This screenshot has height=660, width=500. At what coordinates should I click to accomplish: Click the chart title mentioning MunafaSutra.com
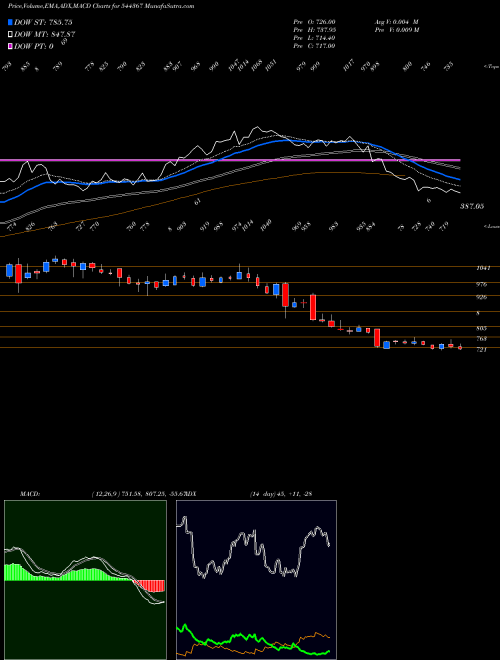101,6
